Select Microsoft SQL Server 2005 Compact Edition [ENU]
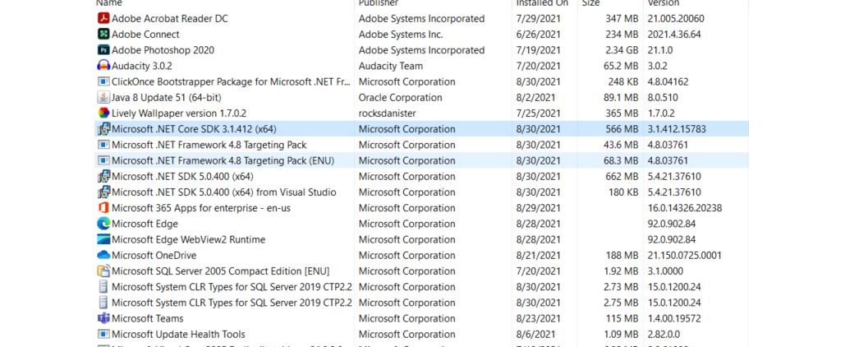This screenshot has width=868, height=347. point(220,271)
